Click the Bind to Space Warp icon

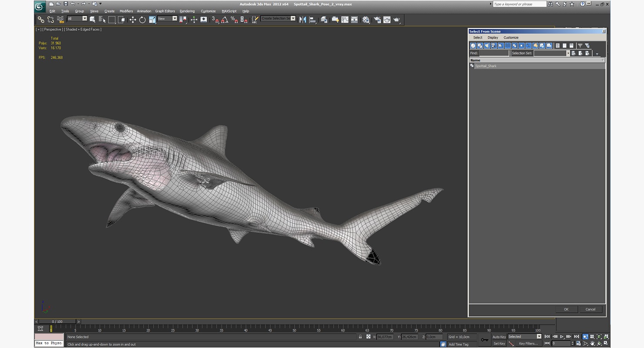(x=60, y=20)
